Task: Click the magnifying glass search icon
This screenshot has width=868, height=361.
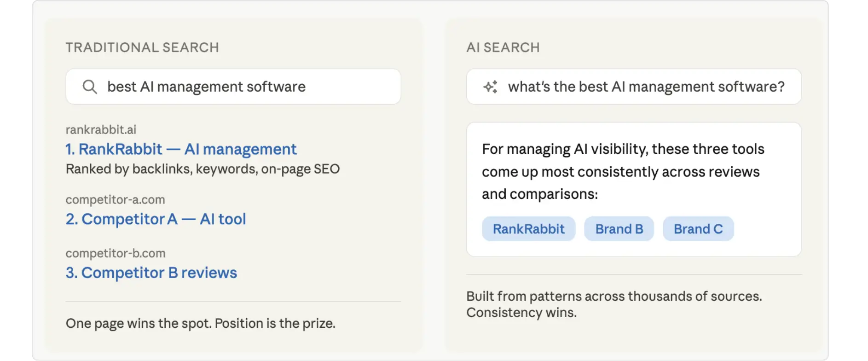Action: [x=90, y=87]
